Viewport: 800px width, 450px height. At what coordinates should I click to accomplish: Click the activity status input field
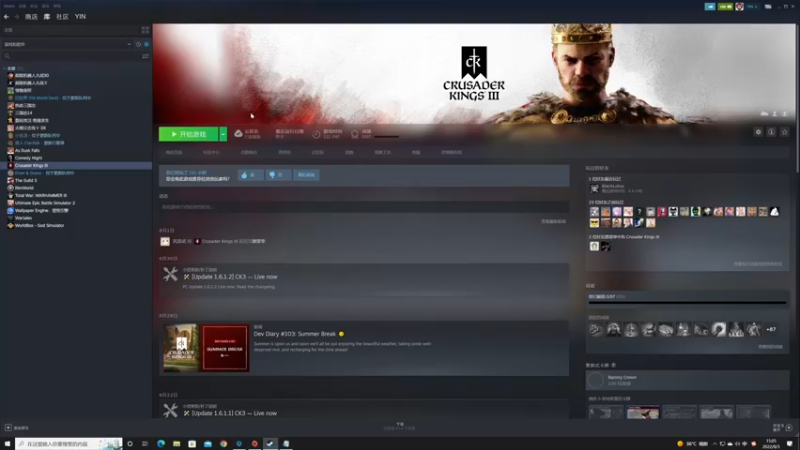[x=364, y=207]
